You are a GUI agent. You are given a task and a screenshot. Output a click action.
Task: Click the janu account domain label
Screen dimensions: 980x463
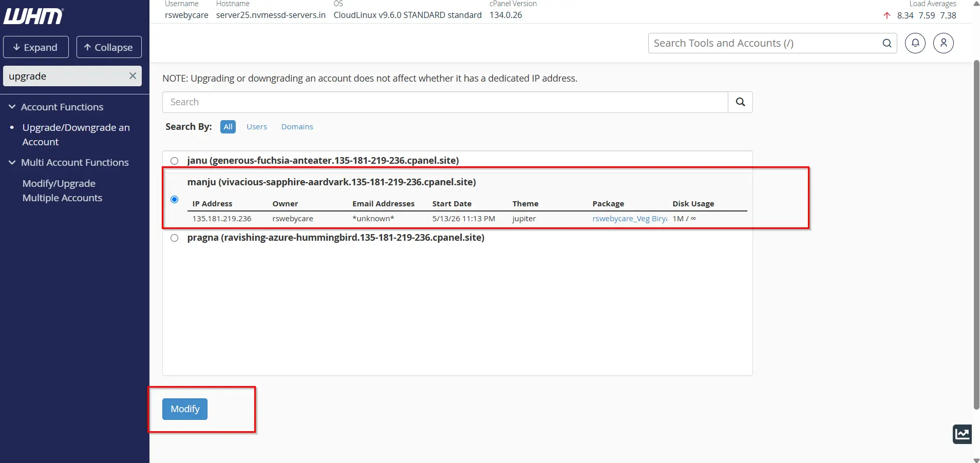(323, 161)
